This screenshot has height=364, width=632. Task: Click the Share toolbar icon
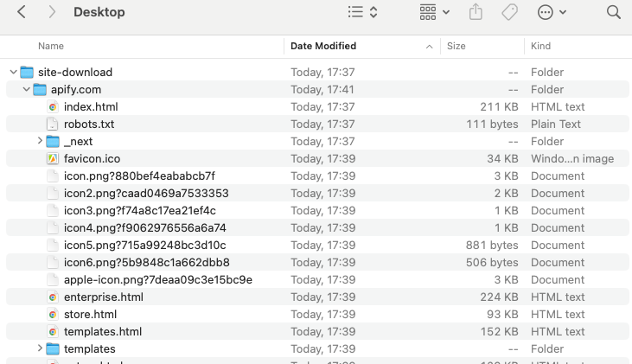[x=476, y=12]
